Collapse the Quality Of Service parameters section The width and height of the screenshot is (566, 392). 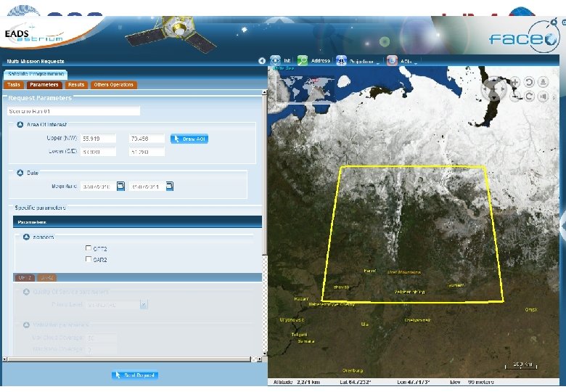26,292
